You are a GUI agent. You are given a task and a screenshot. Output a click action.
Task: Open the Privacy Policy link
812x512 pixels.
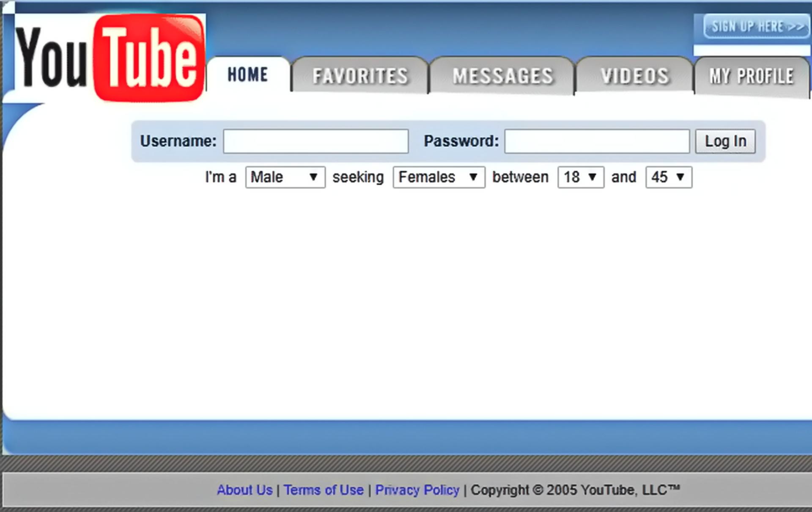417,490
